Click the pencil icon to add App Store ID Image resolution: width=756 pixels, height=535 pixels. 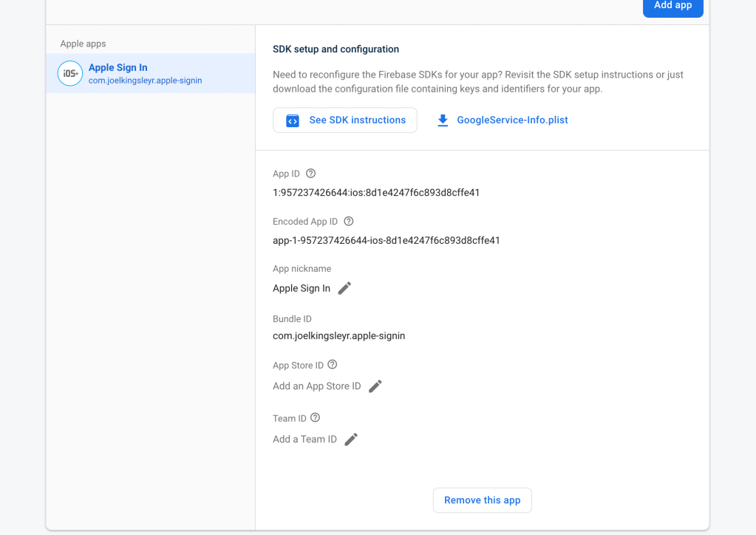pos(375,386)
